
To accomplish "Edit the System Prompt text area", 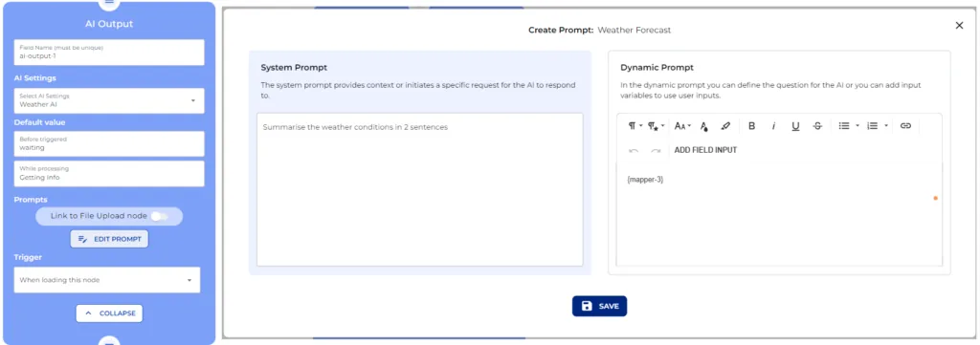I will point(419,189).
